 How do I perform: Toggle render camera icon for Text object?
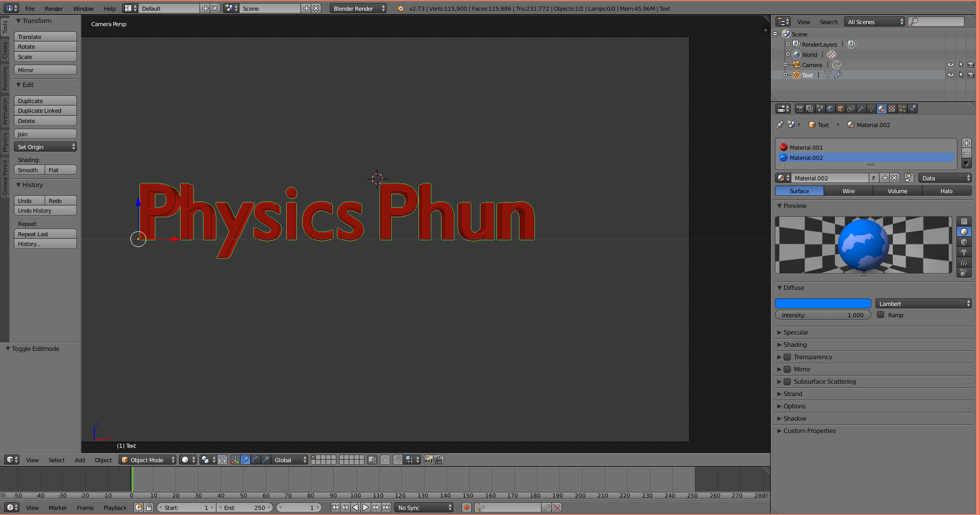click(x=971, y=75)
